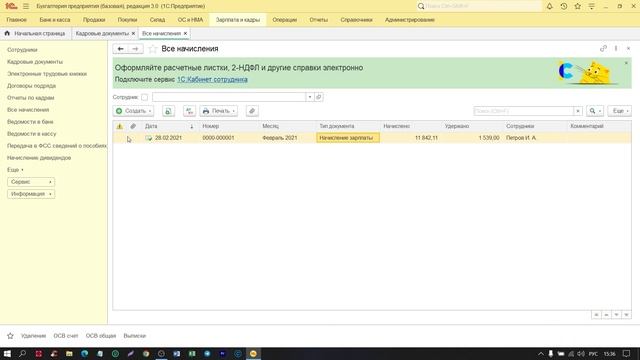The width and height of the screenshot is (640, 360).
Task: Click the search magnifier in title bar
Action: pos(421,6)
